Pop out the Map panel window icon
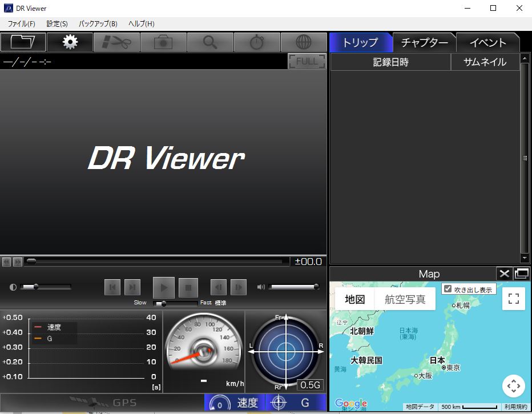This screenshot has height=414, width=532. pyautogui.click(x=521, y=274)
